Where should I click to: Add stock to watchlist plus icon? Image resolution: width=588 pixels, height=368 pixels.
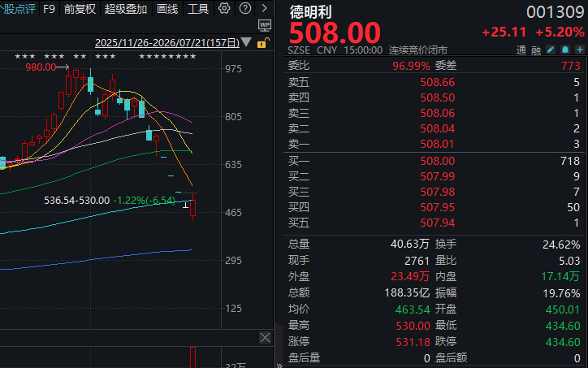(580, 50)
